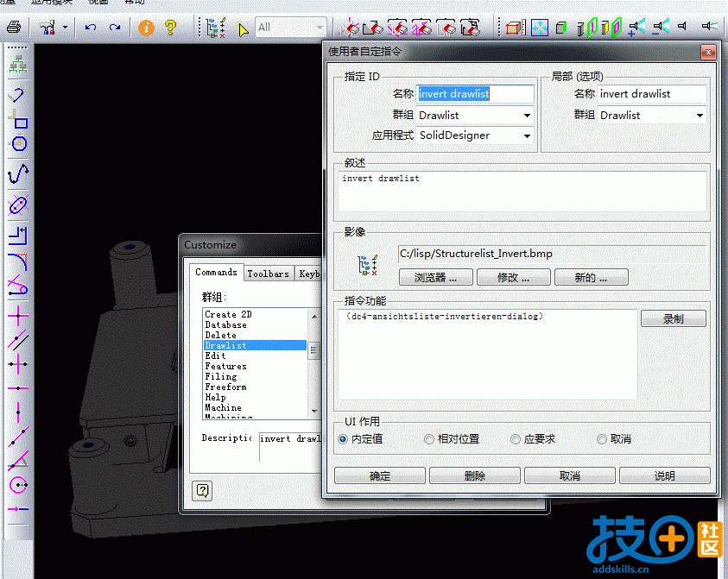Click the 名称 field with 'invert drawlist' selected
728x579 pixels.
point(474,94)
